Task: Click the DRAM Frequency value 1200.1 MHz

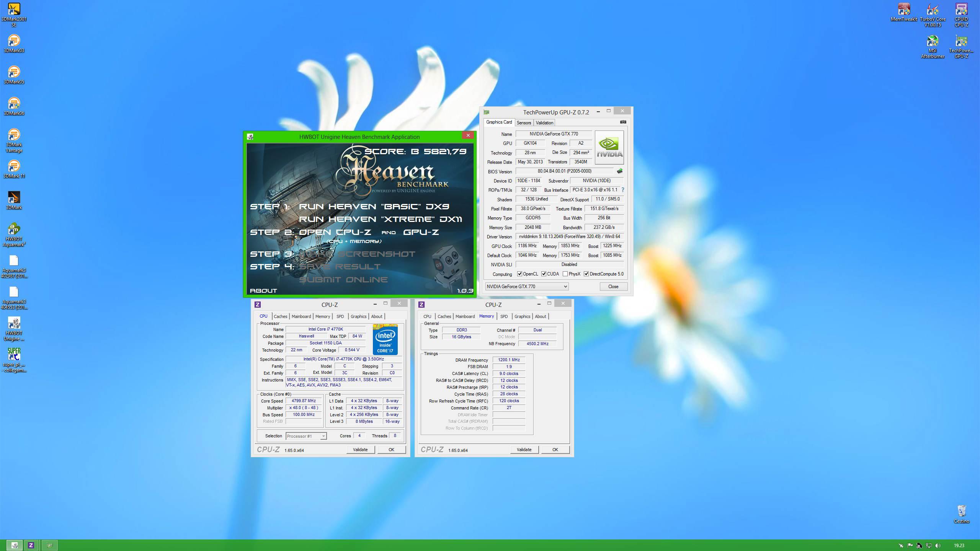Action: pos(509,360)
